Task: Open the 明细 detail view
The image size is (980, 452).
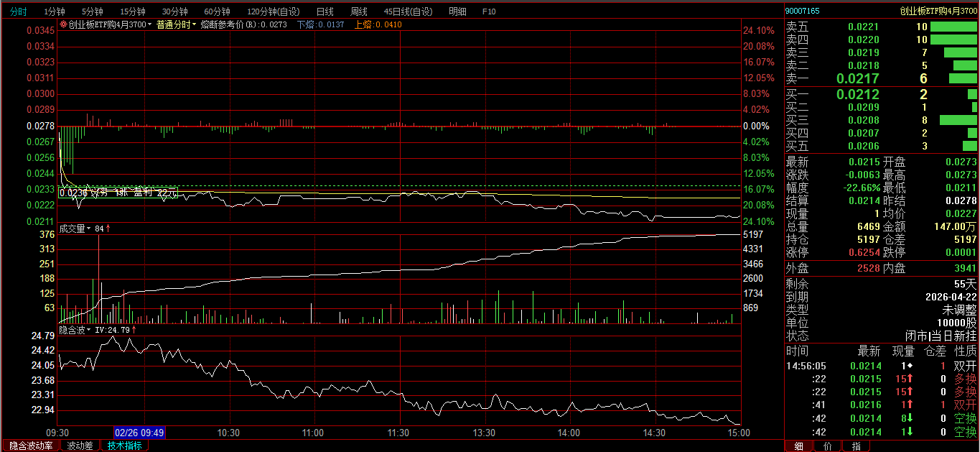Action: (x=457, y=11)
